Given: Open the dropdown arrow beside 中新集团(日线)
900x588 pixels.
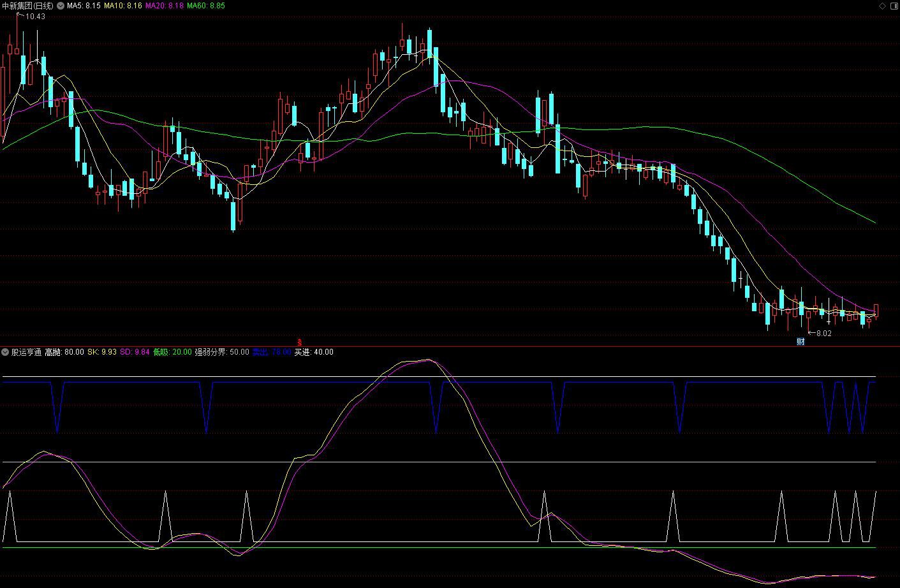Looking at the screenshot, I should pos(61,6).
